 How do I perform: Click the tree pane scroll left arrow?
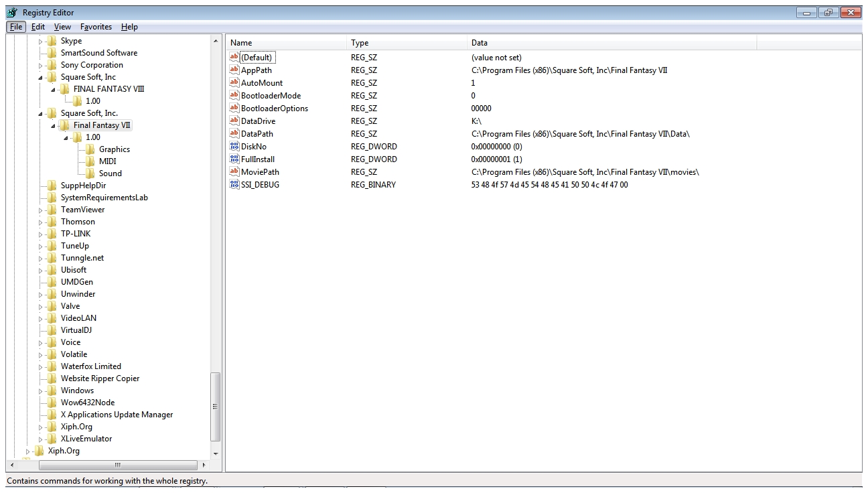coord(12,465)
